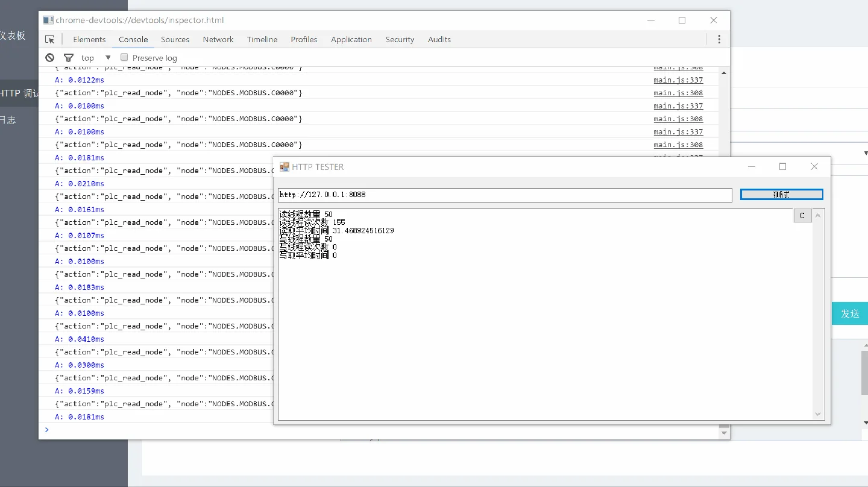Click the 'A: 0.0122ms' console line
The width and height of the screenshot is (868, 487).
coord(80,80)
